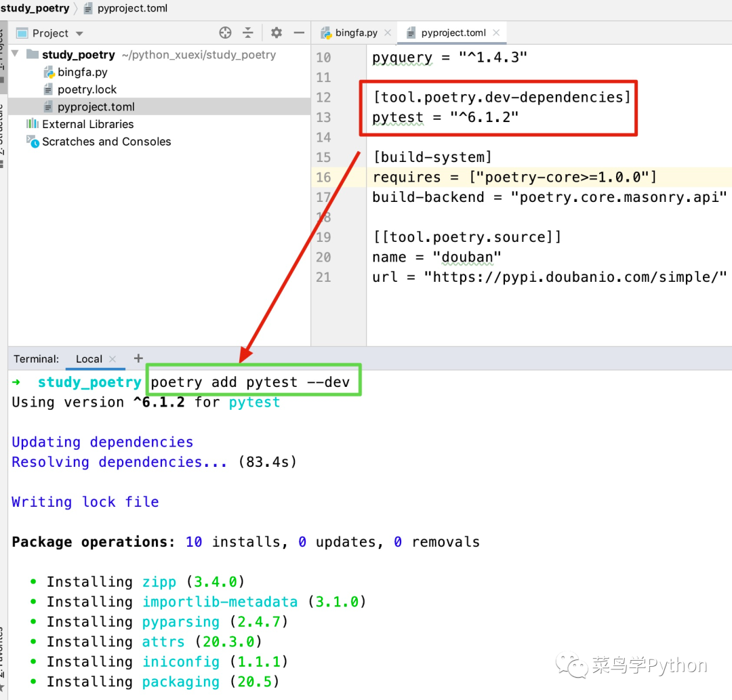The height and width of the screenshot is (700, 732).
Task: Click 'Updating dependencies' terminal line
Action: click(102, 442)
